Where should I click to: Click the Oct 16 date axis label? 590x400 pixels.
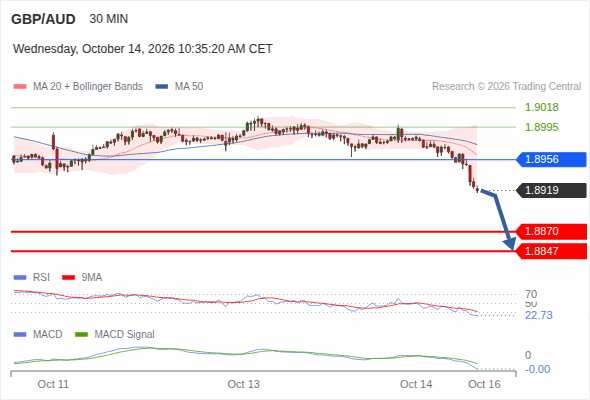click(x=484, y=385)
